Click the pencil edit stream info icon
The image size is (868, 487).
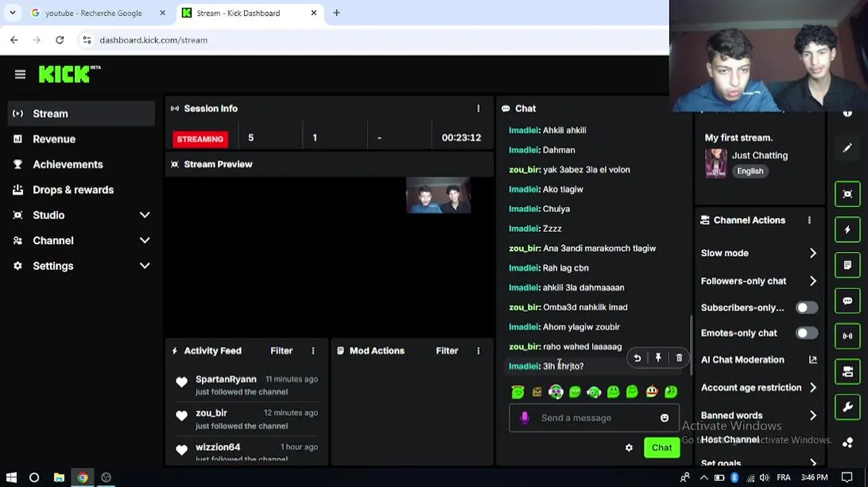[x=848, y=148]
